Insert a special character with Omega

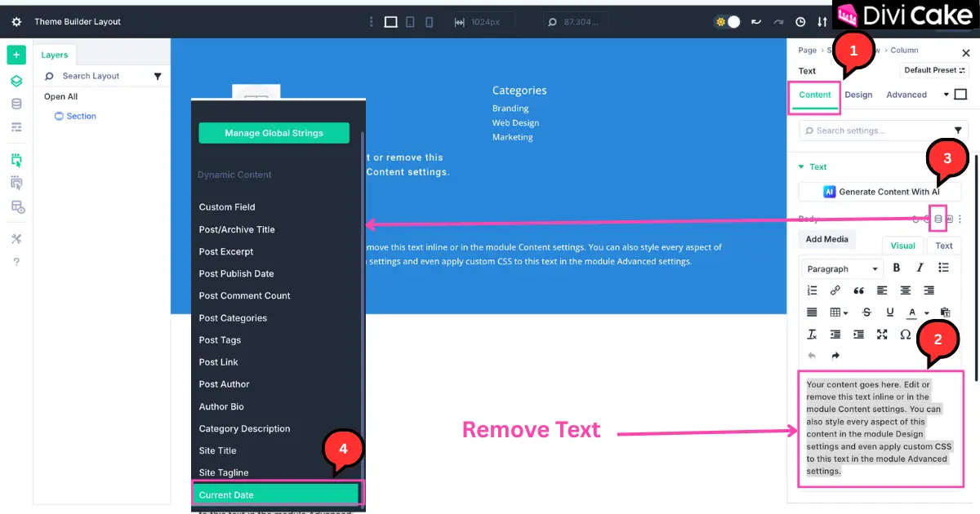click(905, 335)
